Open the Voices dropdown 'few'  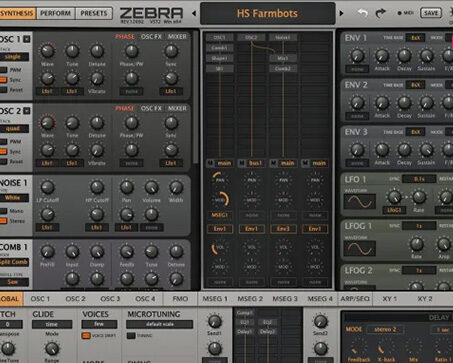(x=99, y=324)
